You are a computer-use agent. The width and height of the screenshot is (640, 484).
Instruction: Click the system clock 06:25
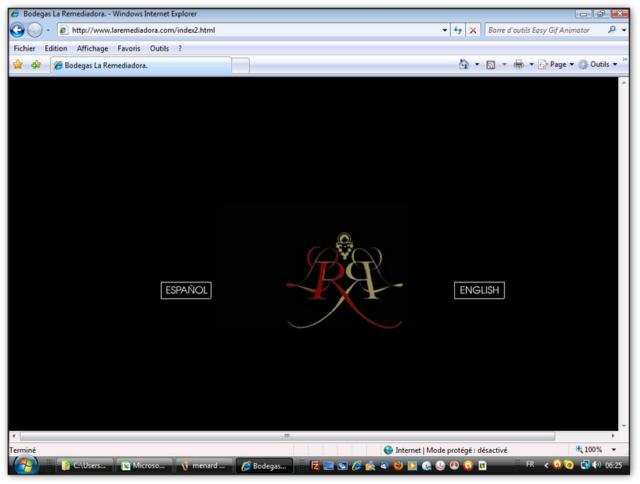click(x=613, y=465)
